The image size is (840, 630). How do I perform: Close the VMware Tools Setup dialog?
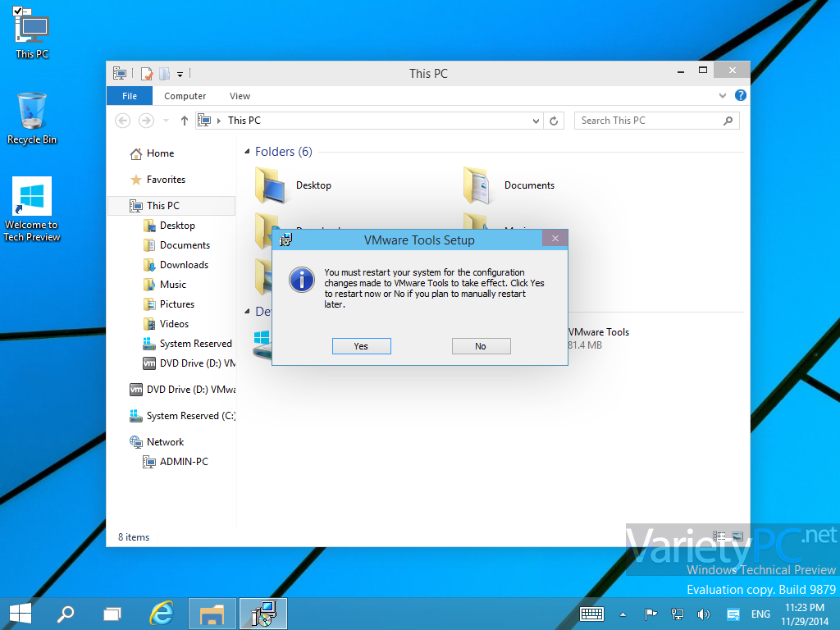[x=555, y=239]
